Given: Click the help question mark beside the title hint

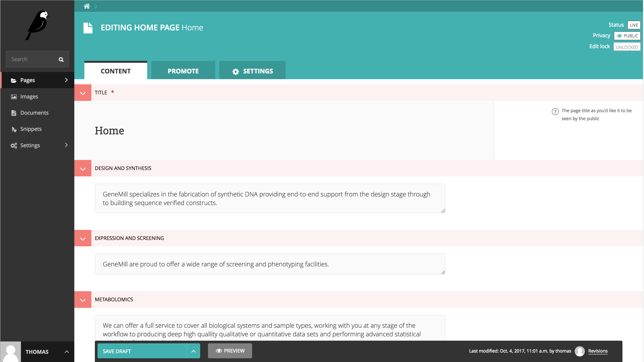Looking at the screenshot, I should point(555,111).
